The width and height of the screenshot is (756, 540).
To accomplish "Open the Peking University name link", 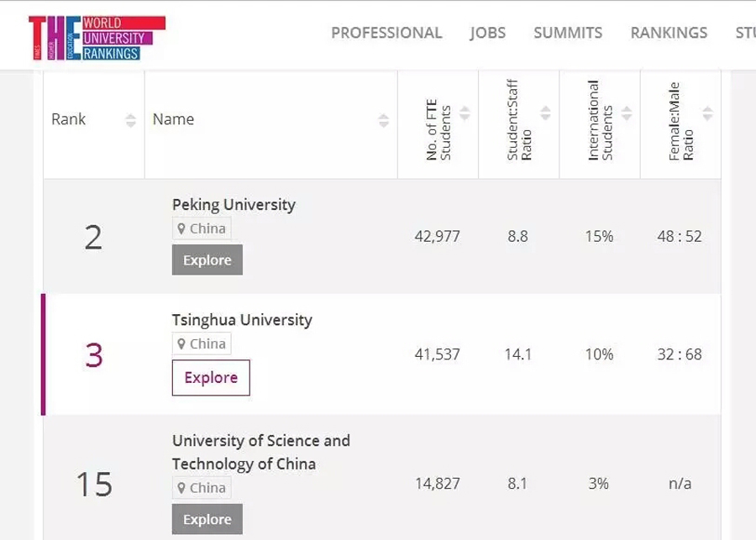I will 234,204.
